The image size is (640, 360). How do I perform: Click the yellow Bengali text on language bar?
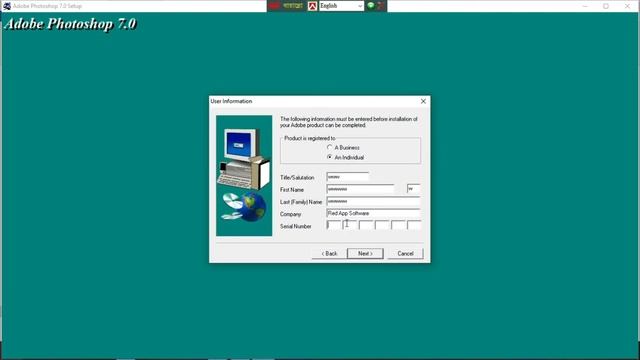click(293, 6)
